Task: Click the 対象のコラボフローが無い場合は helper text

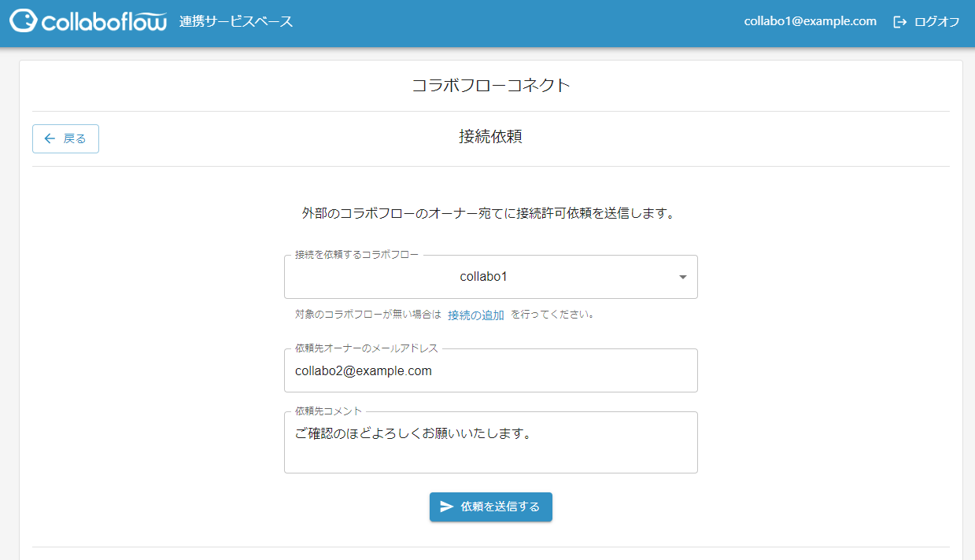Action: coord(367,315)
